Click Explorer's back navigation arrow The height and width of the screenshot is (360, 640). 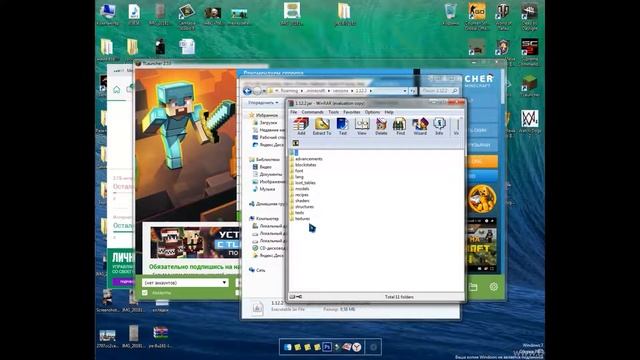247,91
